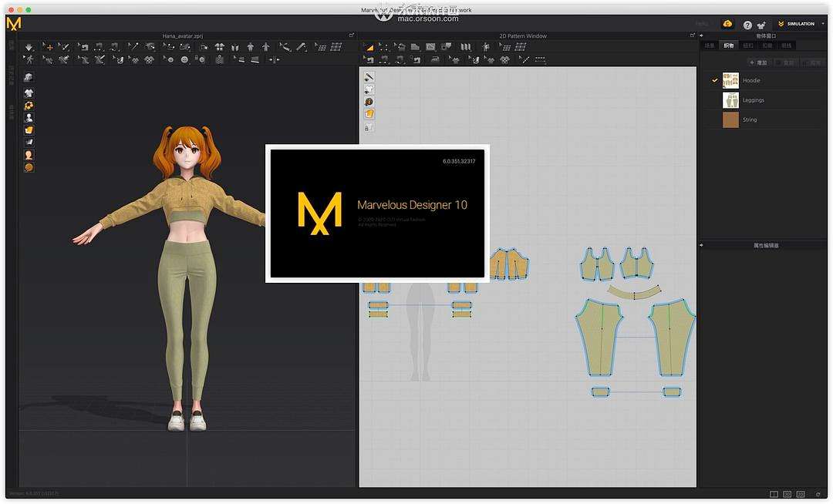This screenshot has width=833, height=504.
Task: Switch to the 织物 tab
Action: (x=729, y=45)
